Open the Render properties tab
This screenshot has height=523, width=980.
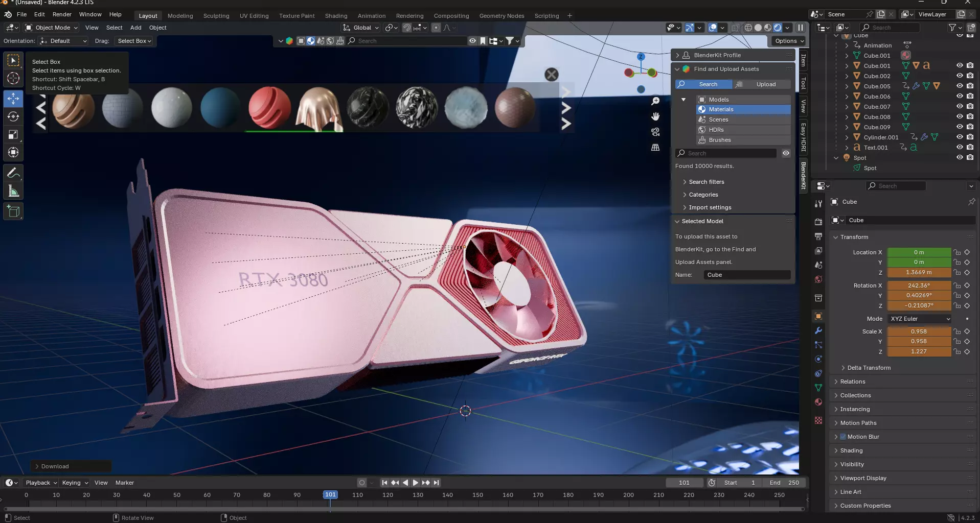click(818, 222)
